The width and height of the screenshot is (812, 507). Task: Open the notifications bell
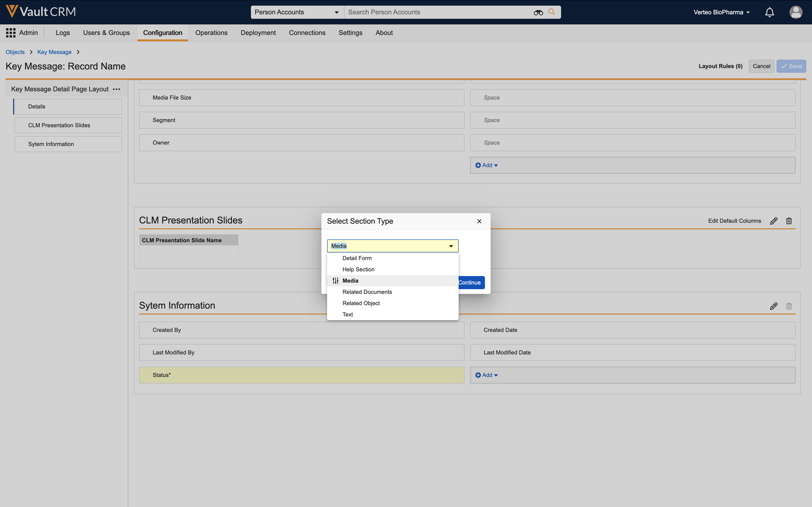pos(769,12)
